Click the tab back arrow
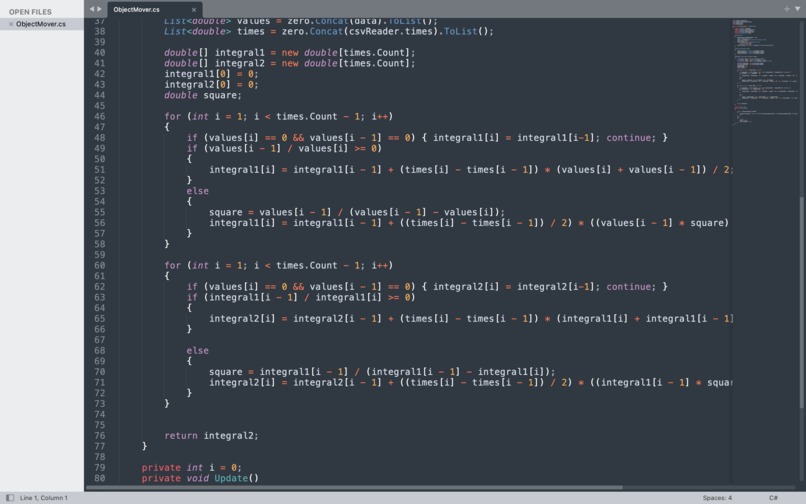The width and height of the screenshot is (806, 504). click(91, 9)
